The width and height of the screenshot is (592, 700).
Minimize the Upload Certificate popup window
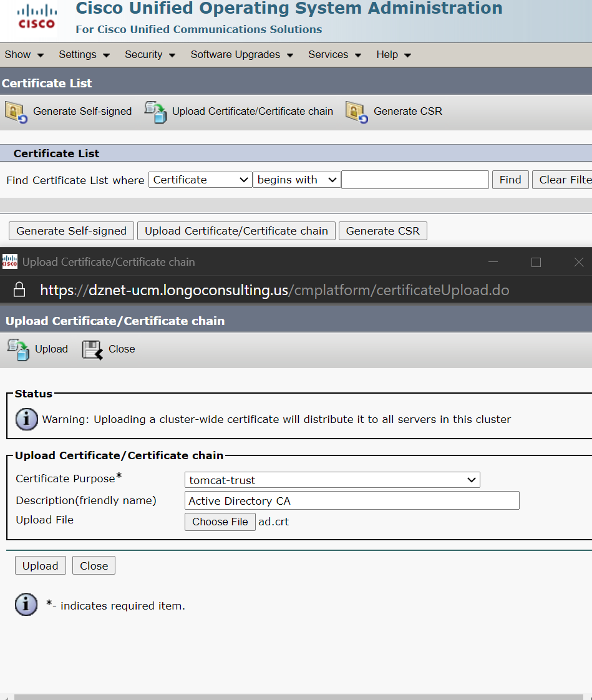click(x=493, y=262)
